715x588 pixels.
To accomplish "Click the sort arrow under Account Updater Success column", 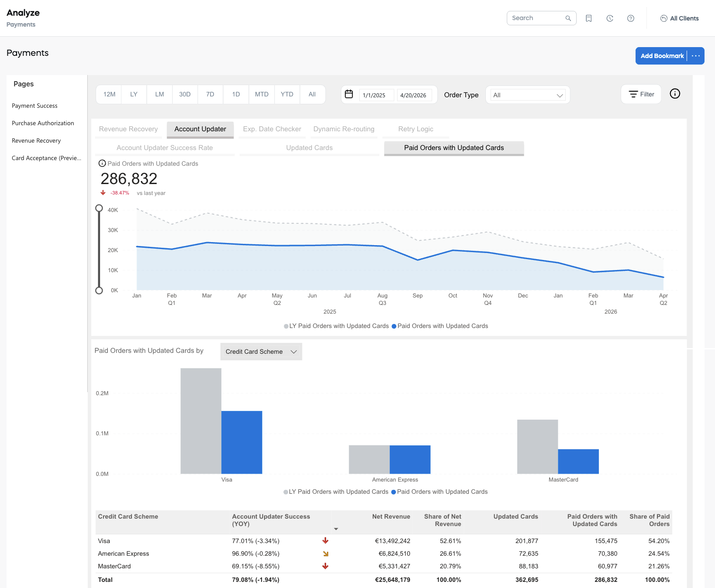I will coord(336,529).
